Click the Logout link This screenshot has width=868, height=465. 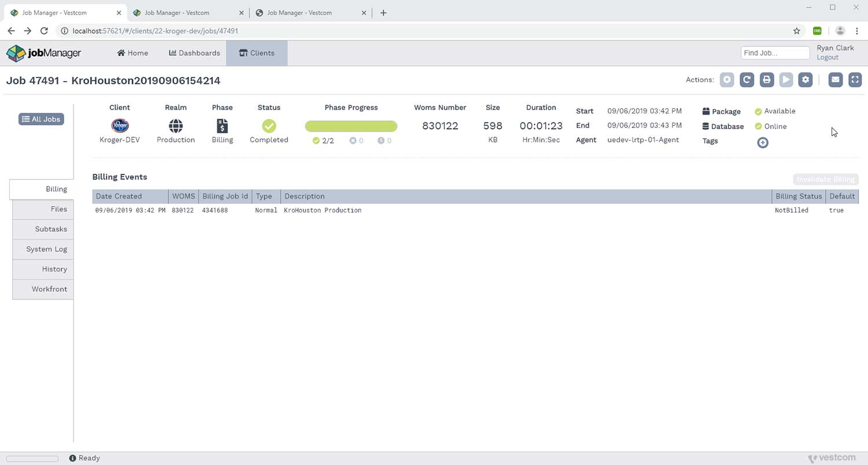click(x=827, y=57)
